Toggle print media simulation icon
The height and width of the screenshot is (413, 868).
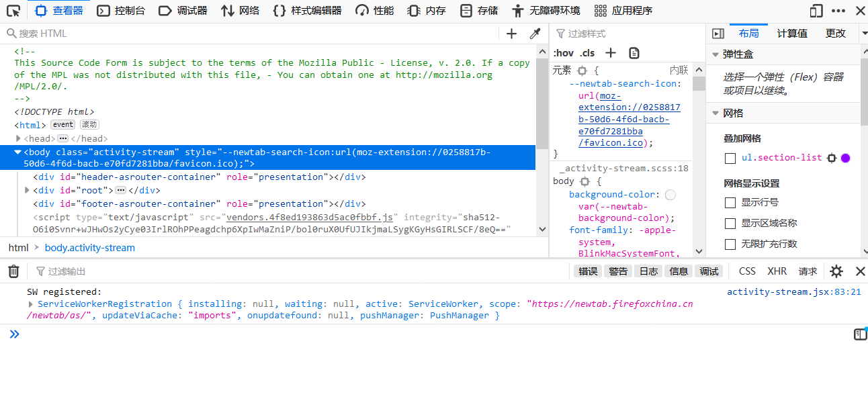634,53
